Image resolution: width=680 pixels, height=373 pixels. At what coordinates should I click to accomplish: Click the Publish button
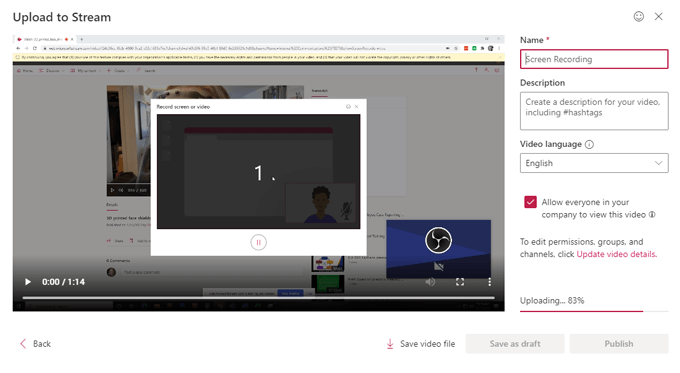[619, 344]
